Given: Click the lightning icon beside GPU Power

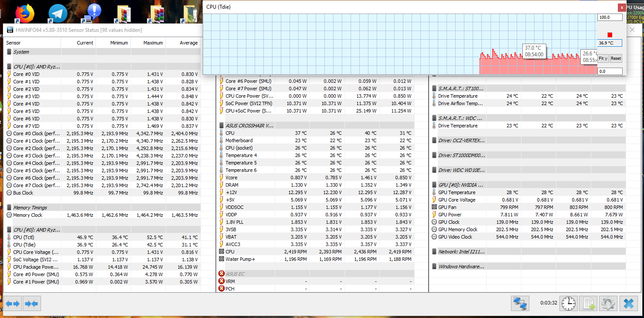Looking at the screenshot, I should (x=434, y=215).
